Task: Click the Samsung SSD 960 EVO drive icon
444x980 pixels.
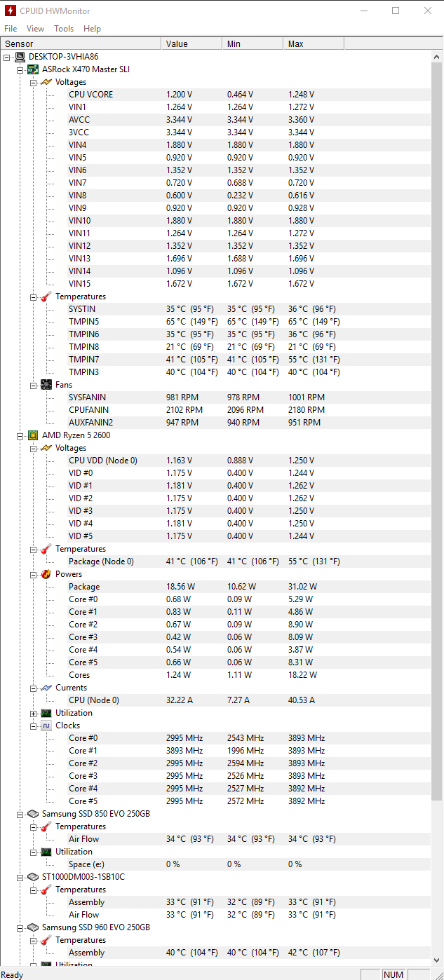Action: (x=33, y=927)
